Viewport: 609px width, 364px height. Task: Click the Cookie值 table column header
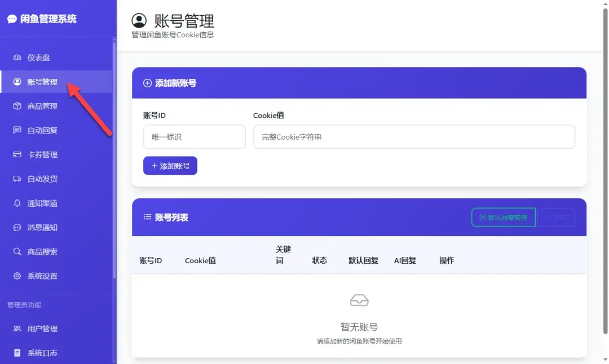coord(200,260)
